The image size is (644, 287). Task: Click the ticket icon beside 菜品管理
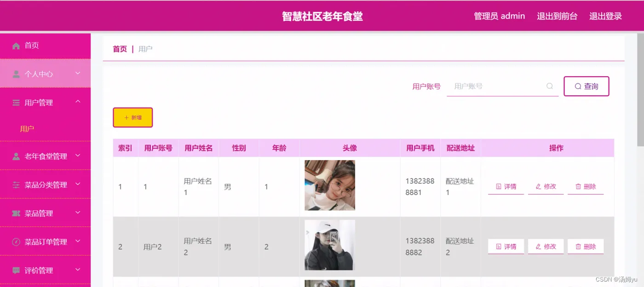tap(16, 213)
